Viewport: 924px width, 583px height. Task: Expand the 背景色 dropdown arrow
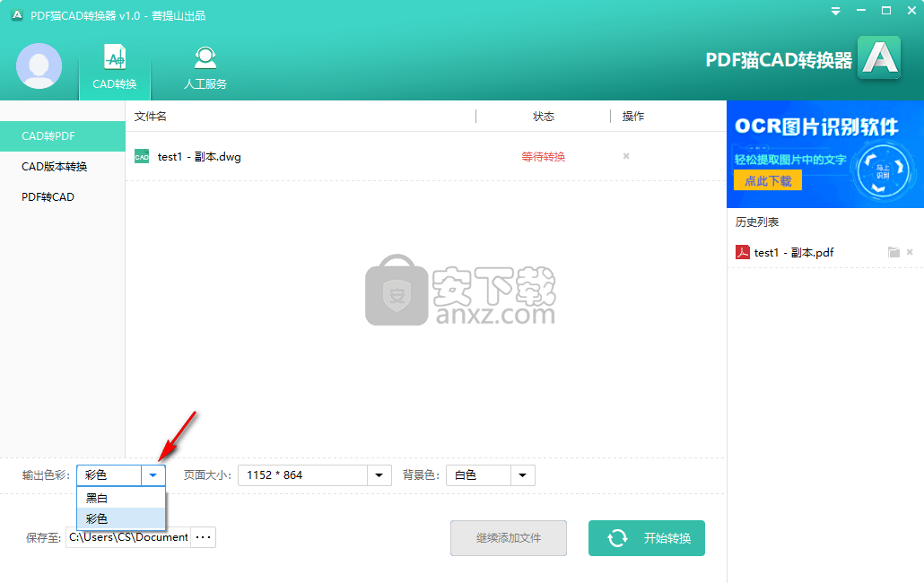(x=523, y=475)
